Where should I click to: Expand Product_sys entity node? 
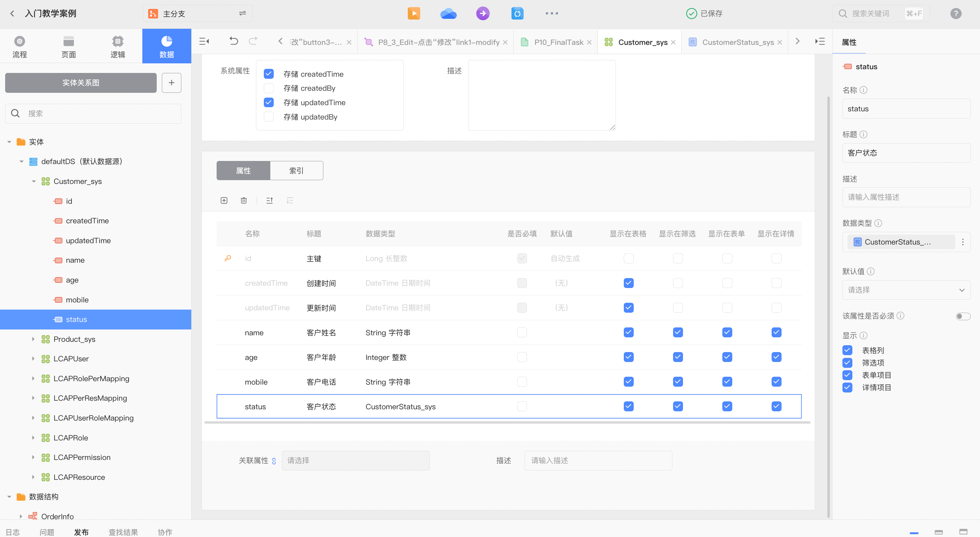tap(34, 339)
